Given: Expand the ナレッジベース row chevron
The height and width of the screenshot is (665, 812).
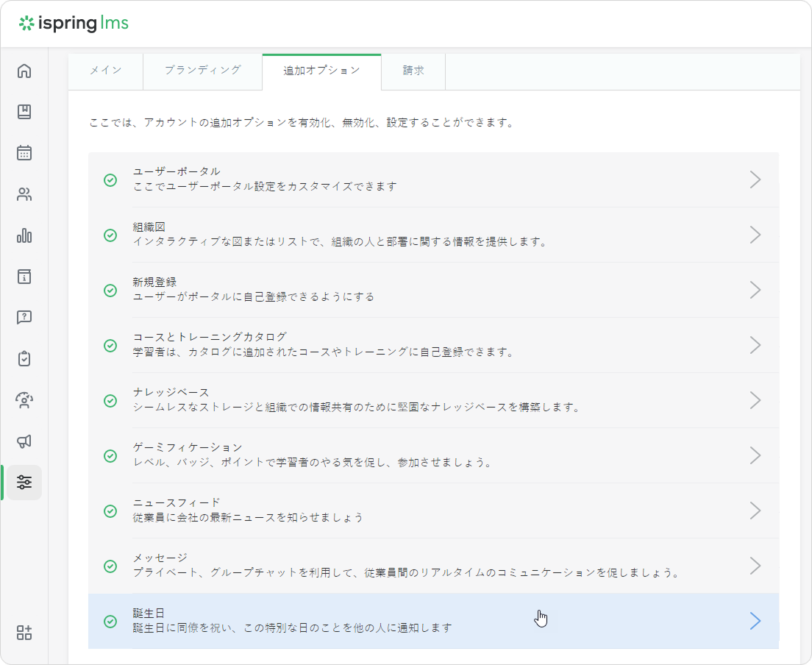Looking at the screenshot, I should [x=755, y=400].
